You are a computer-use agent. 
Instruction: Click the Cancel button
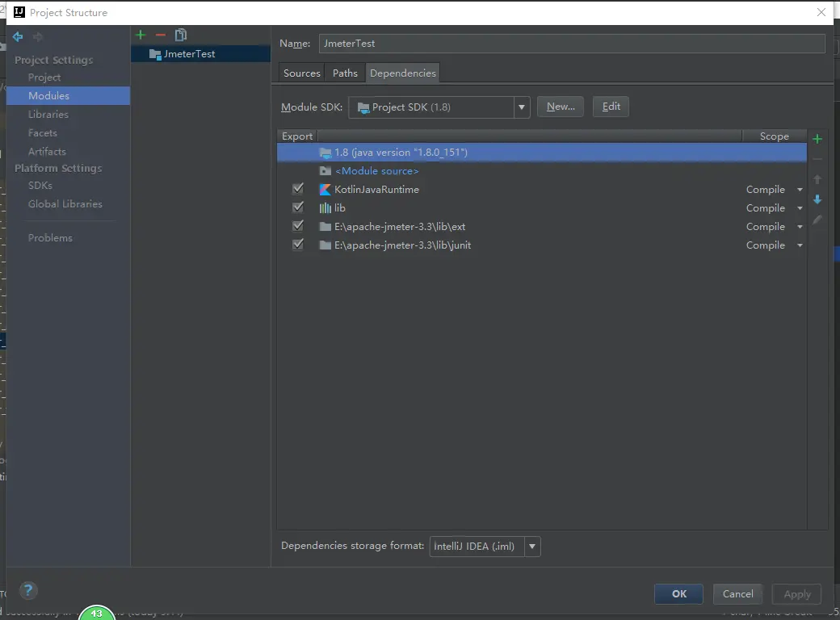coord(737,594)
